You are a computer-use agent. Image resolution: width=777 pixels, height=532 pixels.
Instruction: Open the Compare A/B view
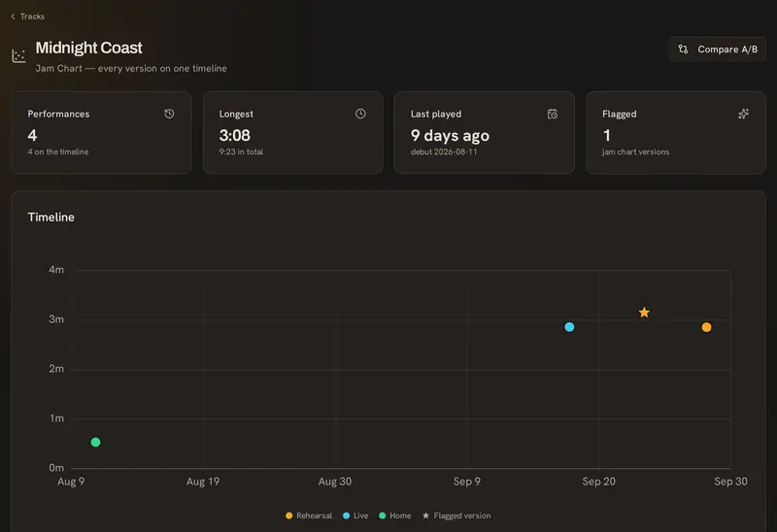[x=717, y=50]
